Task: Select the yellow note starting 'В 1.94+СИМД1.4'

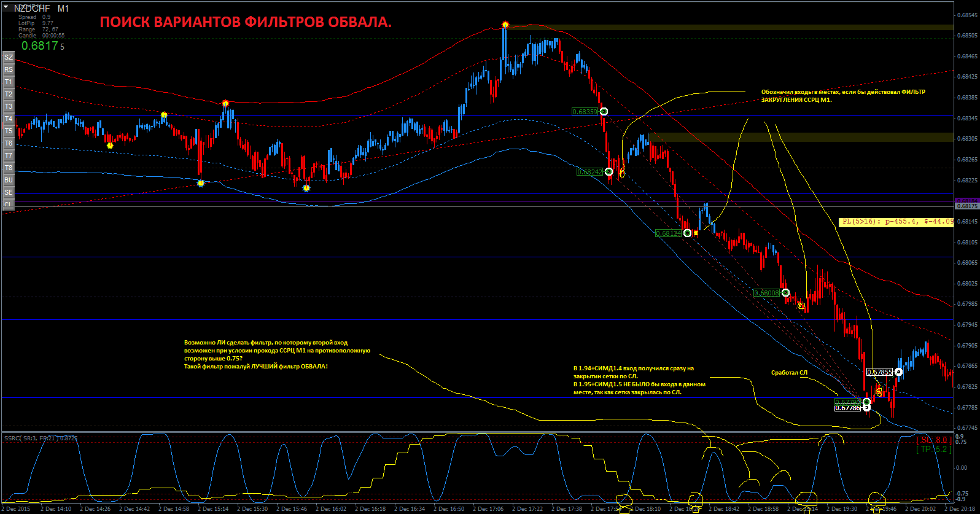Action: click(639, 380)
